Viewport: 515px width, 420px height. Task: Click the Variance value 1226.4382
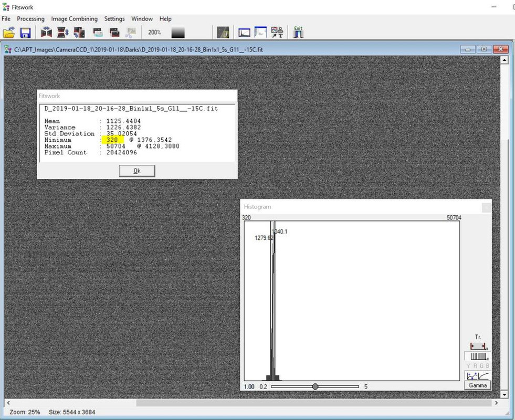[123, 128]
